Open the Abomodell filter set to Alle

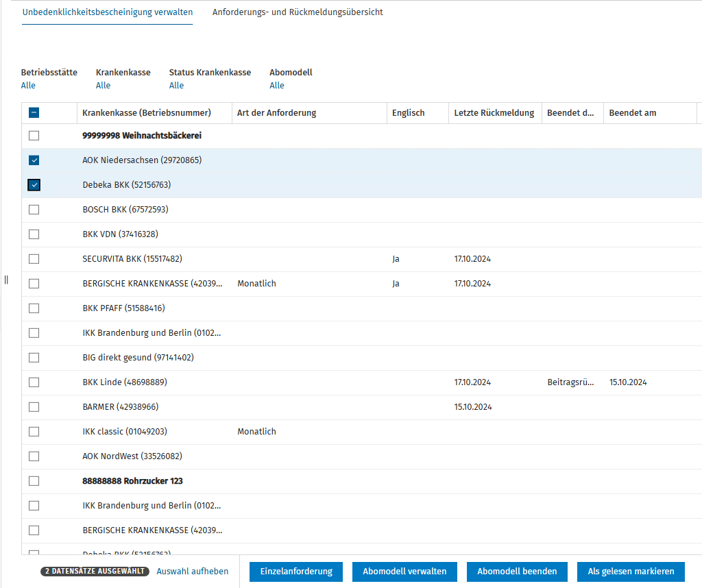[277, 86]
